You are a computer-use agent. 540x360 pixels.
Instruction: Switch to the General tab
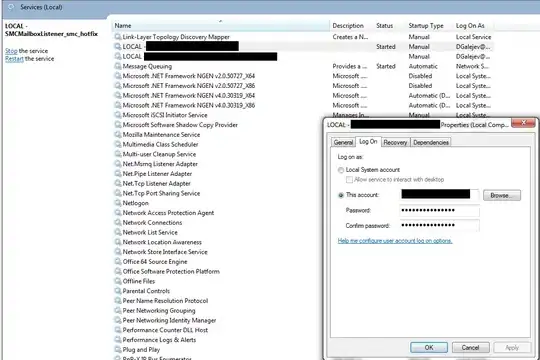click(x=343, y=142)
